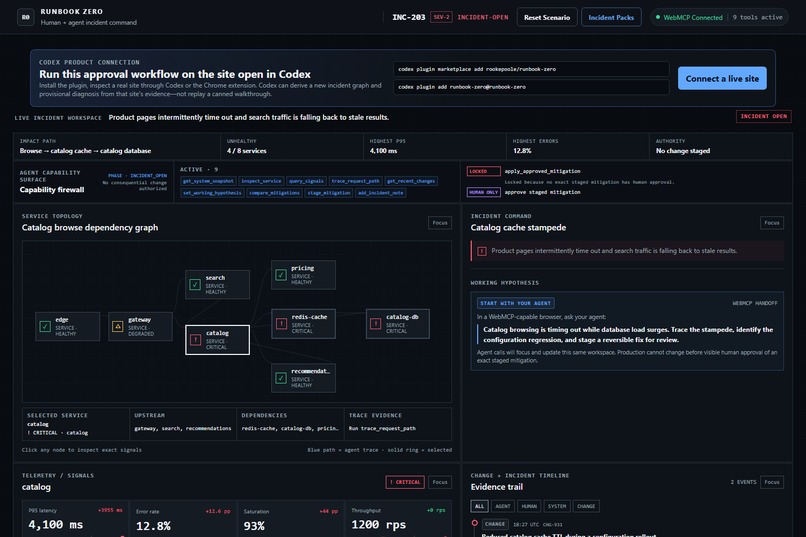This screenshot has height=537, width=806.
Task: Click the catalog node critical alert icon
Action: [x=195, y=340]
